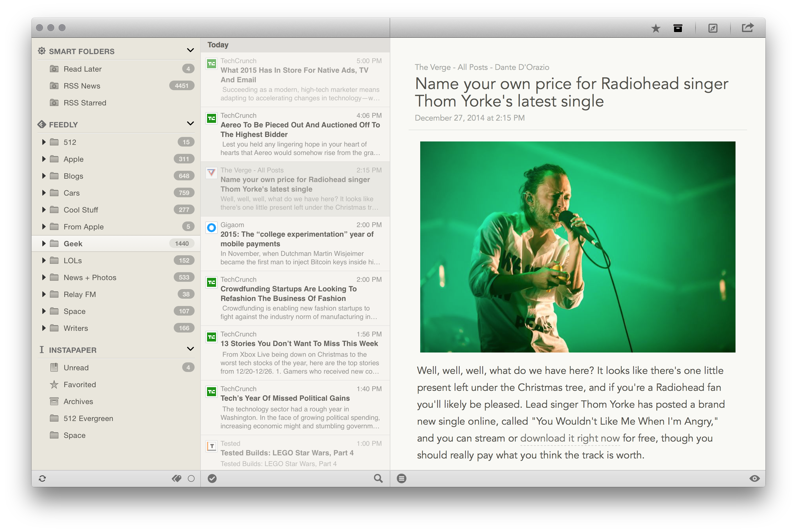Click the tags icon in sidebar footer

point(176,478)
